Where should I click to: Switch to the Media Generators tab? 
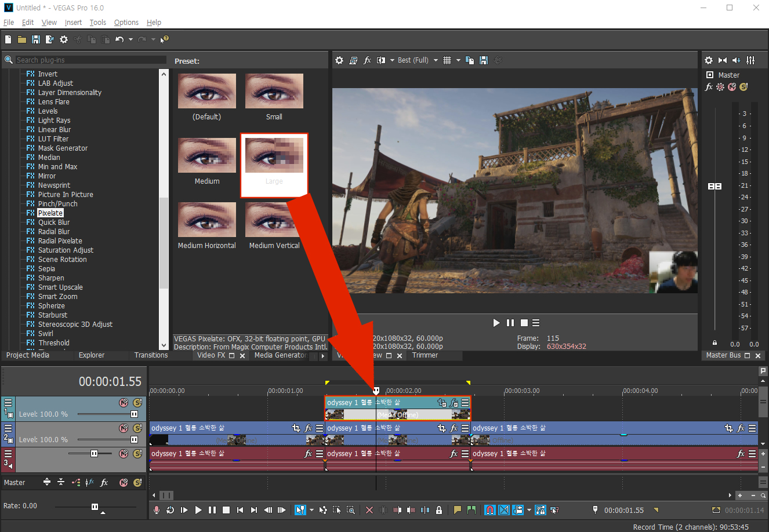[281, 355]
